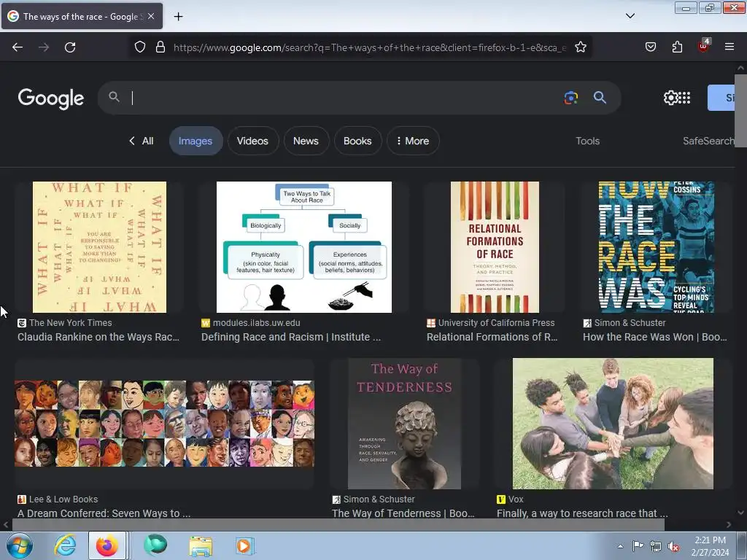Open the uBlock Origin extension
Screen dimensions: 747x560
704,46
